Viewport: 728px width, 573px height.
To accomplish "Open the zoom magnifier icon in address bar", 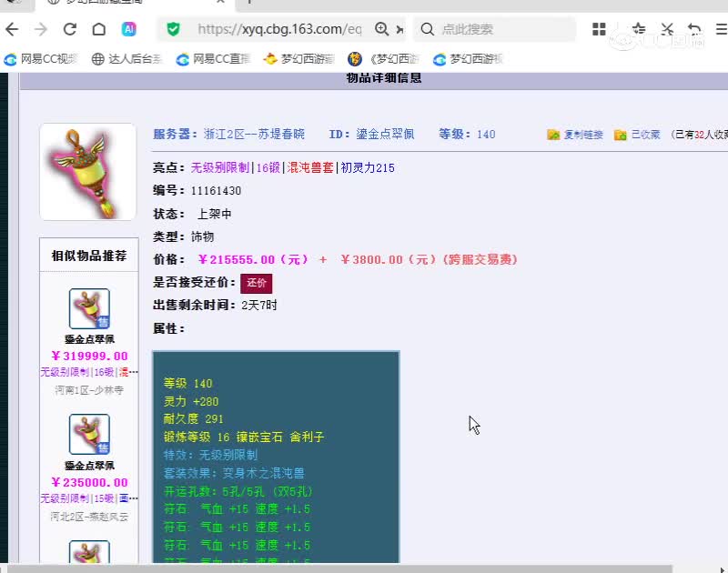I will click(381, 29).
